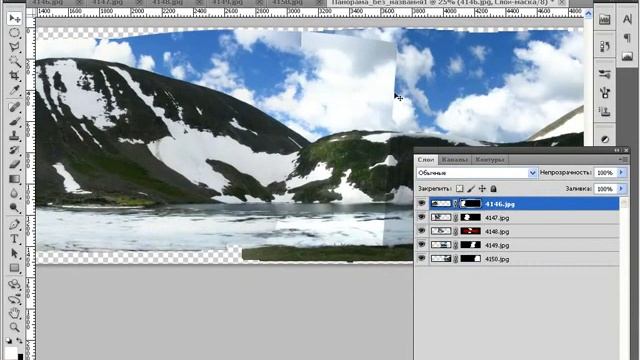Switch to the Layers (Слои) tab
This screenshot has width=640, height=360.
(426, 160)
